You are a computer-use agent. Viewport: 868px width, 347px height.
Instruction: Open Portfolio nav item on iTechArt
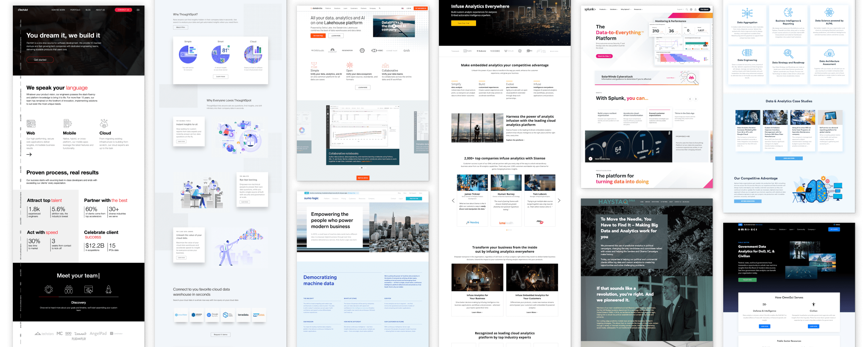(x=75, y=10)
